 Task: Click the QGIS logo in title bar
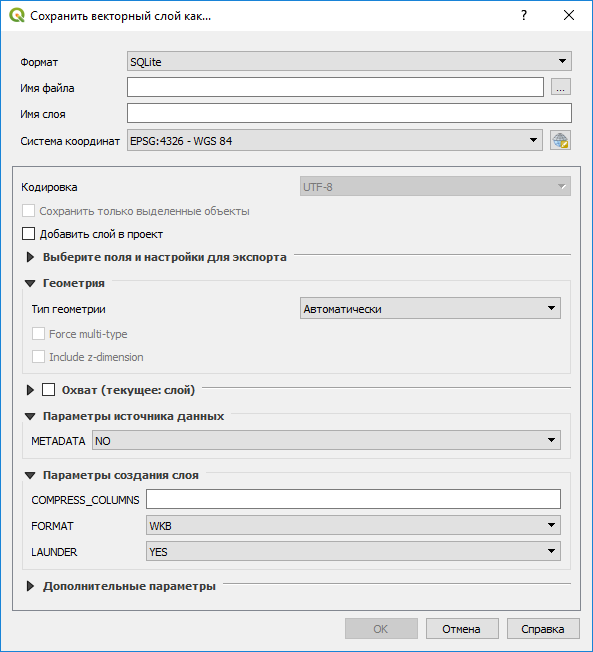pyautogui.click(x=17, y=15)
